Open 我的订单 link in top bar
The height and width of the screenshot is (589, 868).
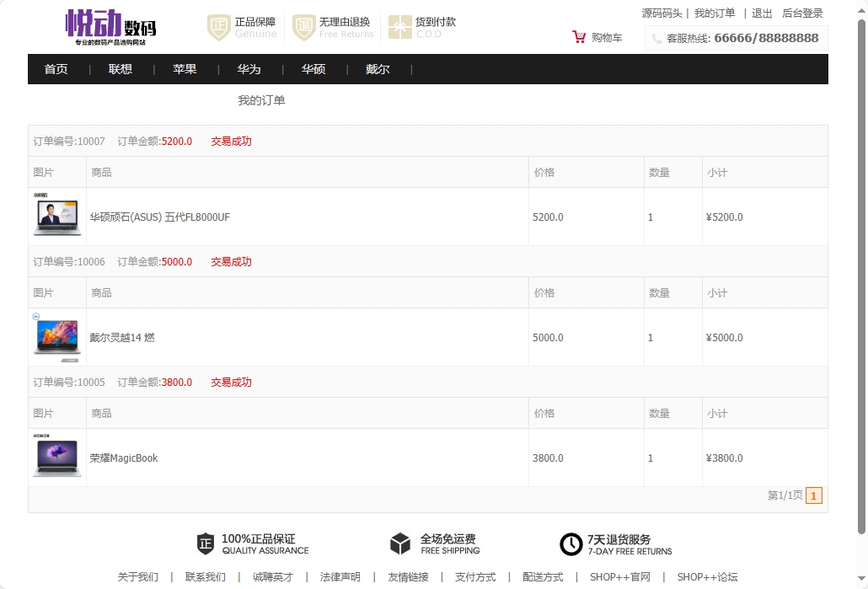tap(715, 13)
